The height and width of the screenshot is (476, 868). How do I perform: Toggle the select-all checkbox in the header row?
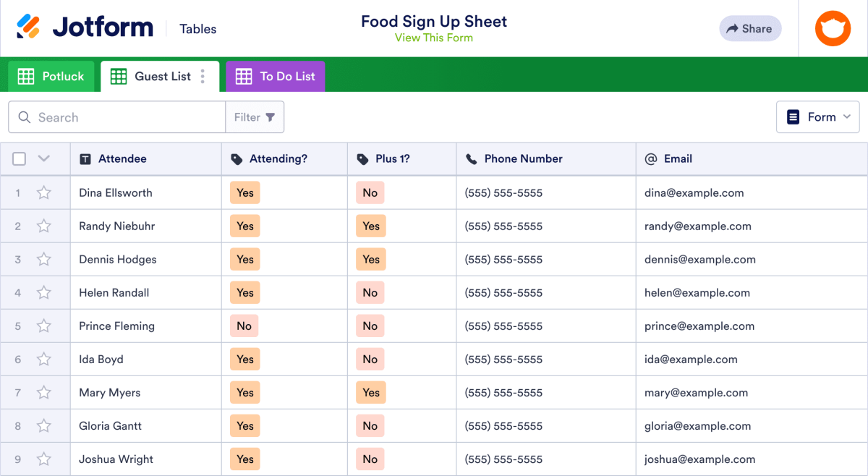click(x=19, y=158)
